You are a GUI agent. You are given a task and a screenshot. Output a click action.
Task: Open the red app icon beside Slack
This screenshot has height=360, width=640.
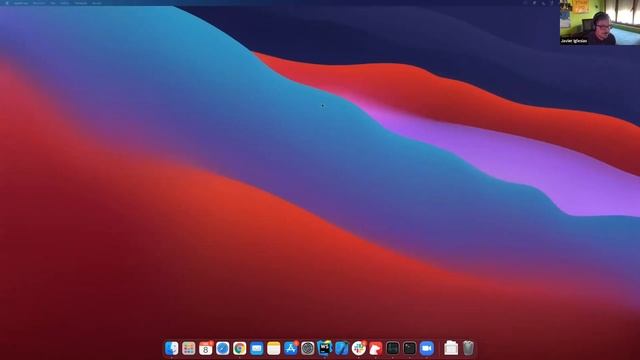click(x=376, y=348)
